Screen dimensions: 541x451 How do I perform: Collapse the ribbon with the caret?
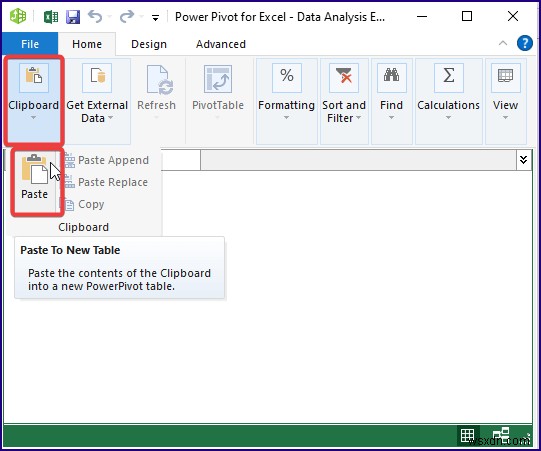click(x=503, y=43)
